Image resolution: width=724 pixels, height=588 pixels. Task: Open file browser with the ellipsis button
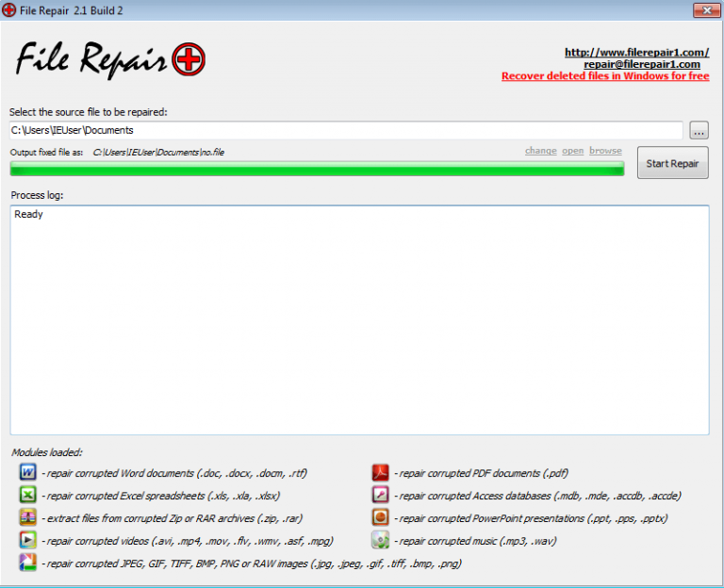(x=699, y=130)
